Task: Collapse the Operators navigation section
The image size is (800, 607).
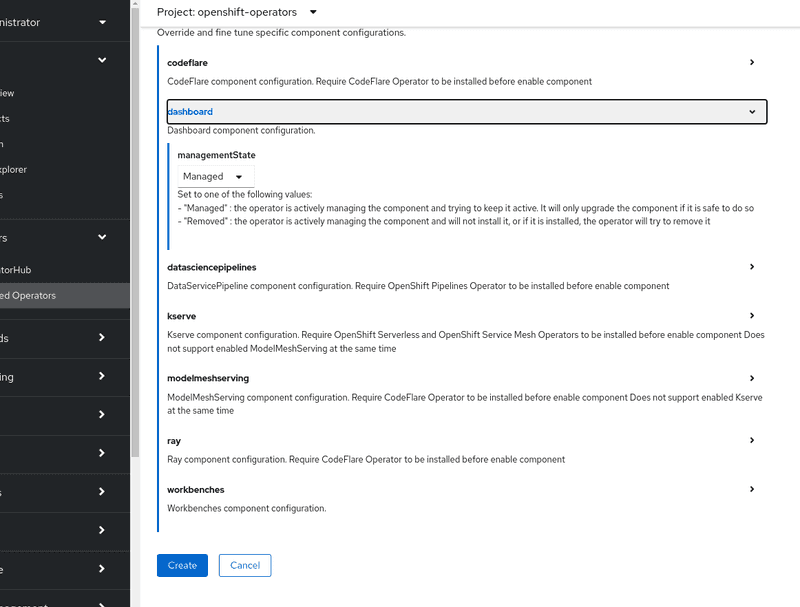Action: pyautogui.click(x=101, y=238)
